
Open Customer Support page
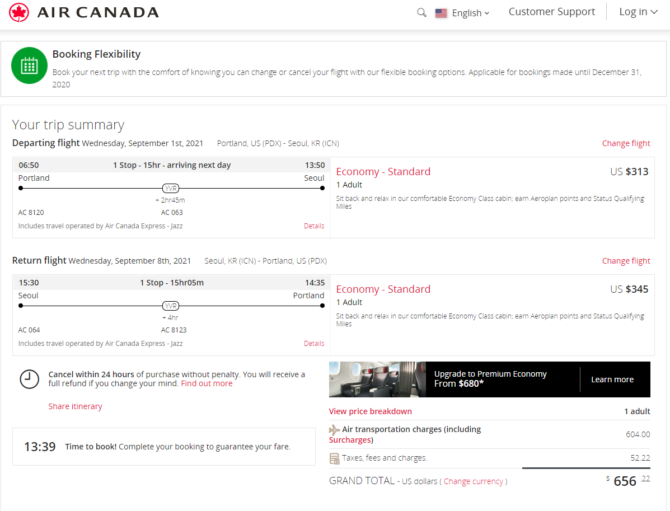(x=551, y=12)
